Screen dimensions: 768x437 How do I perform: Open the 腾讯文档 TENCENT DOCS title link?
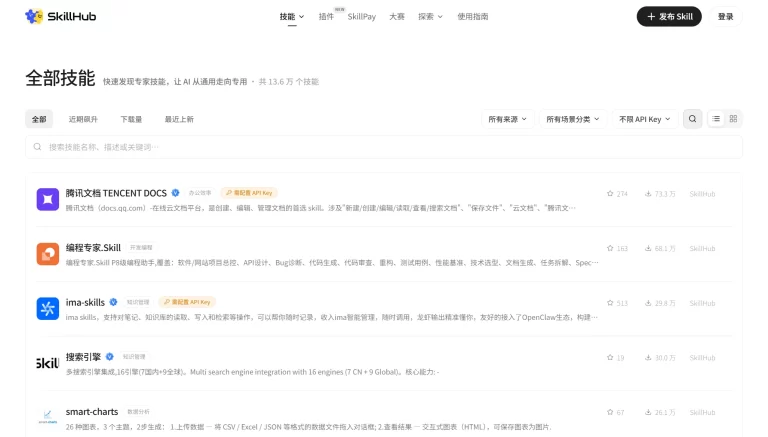[116, 193]
